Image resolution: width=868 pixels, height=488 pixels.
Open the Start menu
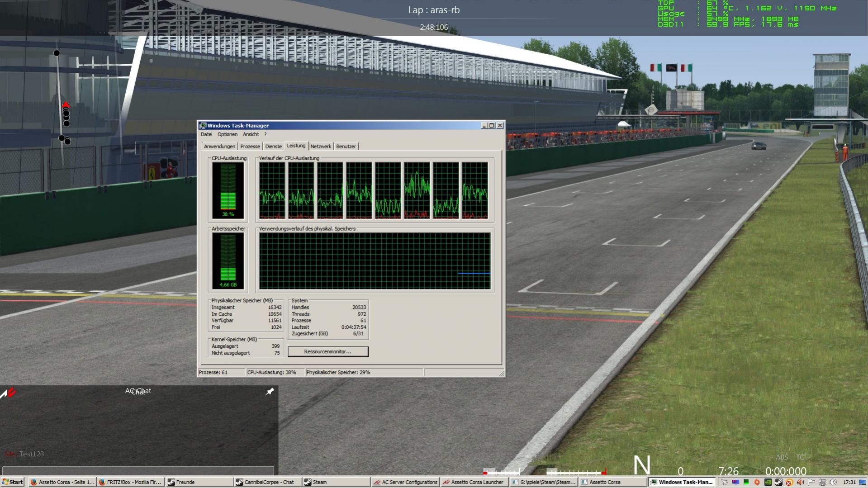click(x=13, y=482)
